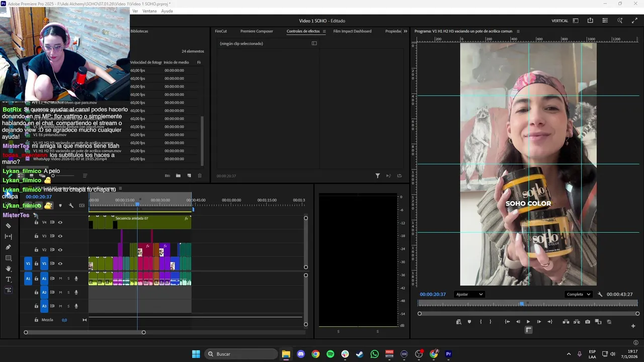Mark Out point in Program Monitor

click(x=491, y=322)
